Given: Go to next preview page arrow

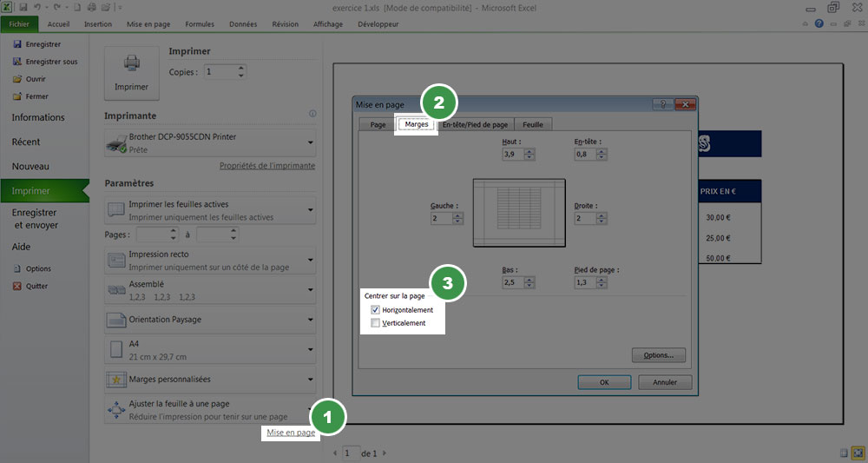Looking at the screenshot, I should click(x=385, y=453).
